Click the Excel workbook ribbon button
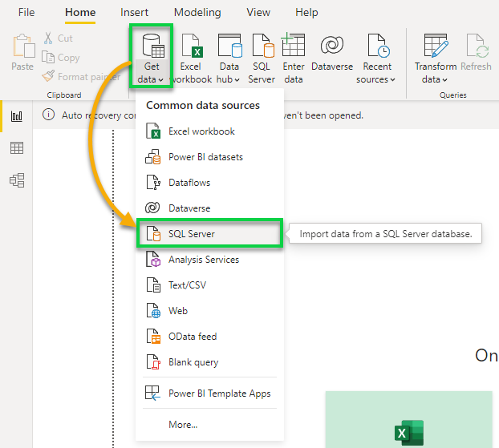The height and width of the screenshot is (448, 499). pos(191,59)
